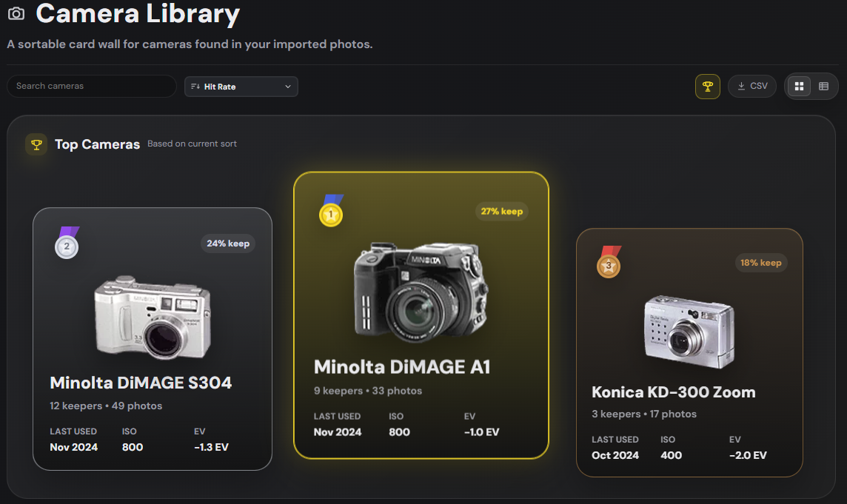This screenshot has height=504, width=847.
Task: Click the -1.0 EV value
Action: pos(481,432)
